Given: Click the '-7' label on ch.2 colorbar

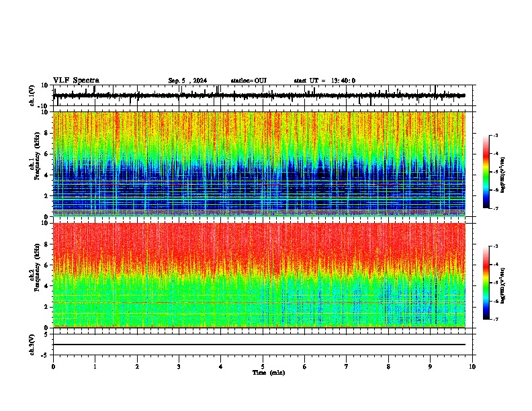Looking at the screenshot, I should point(496,319).
